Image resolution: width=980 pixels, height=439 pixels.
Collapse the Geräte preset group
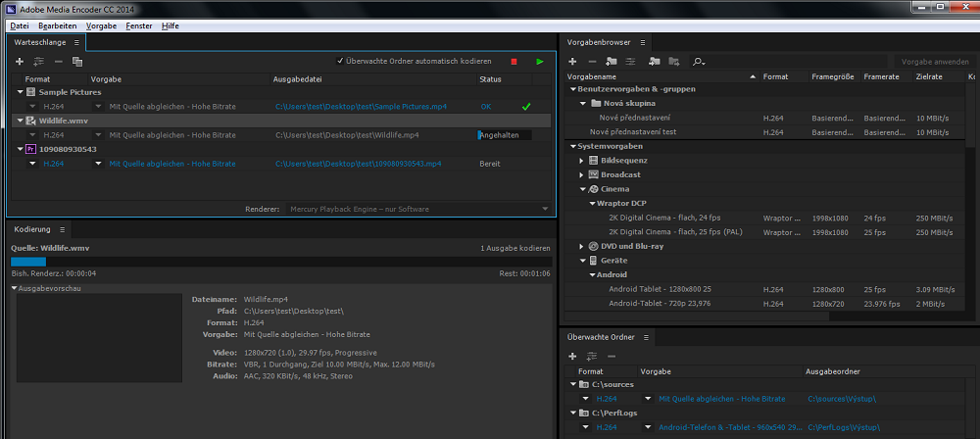582,260
